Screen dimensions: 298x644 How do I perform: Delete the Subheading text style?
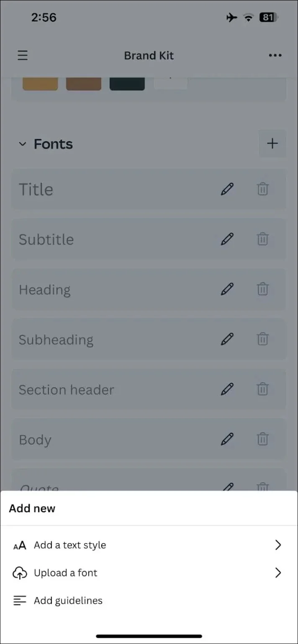[x=262, y=339]
